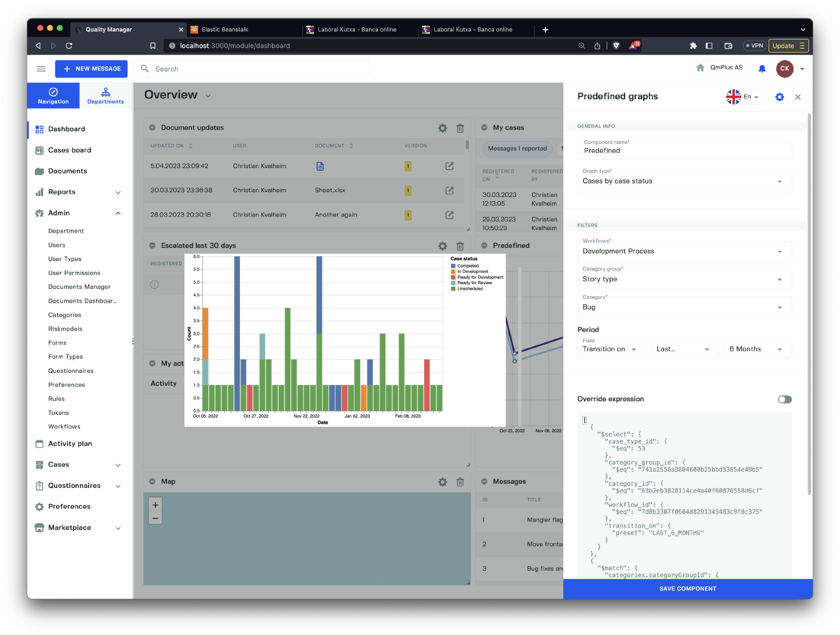This screenshot has height=635, width=840.
Task: Open the Graph type dropdown
Action: tap(684, 181)
